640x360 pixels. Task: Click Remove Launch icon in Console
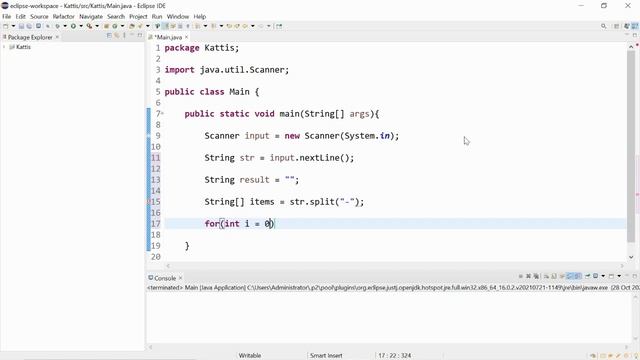click(528, 276)
